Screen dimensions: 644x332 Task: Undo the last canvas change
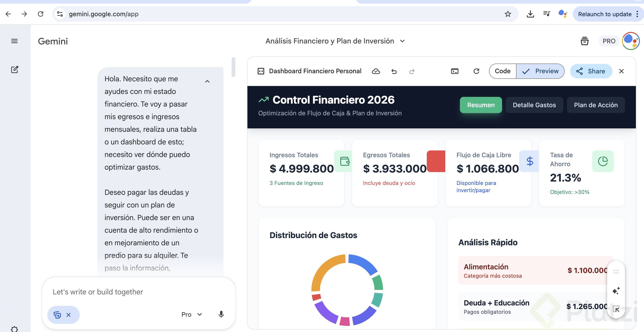coord(394,71)
